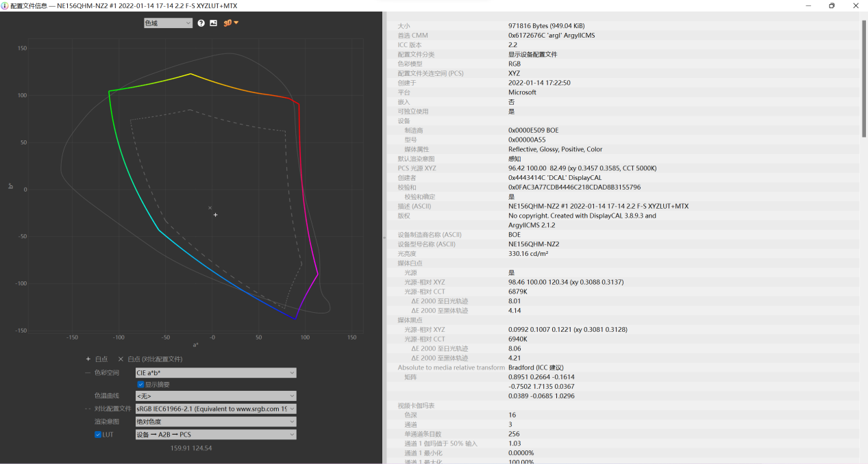Viewport: 868px width, 464px height.
Task: Click the app icon in title bar
Action: (5, 5)
